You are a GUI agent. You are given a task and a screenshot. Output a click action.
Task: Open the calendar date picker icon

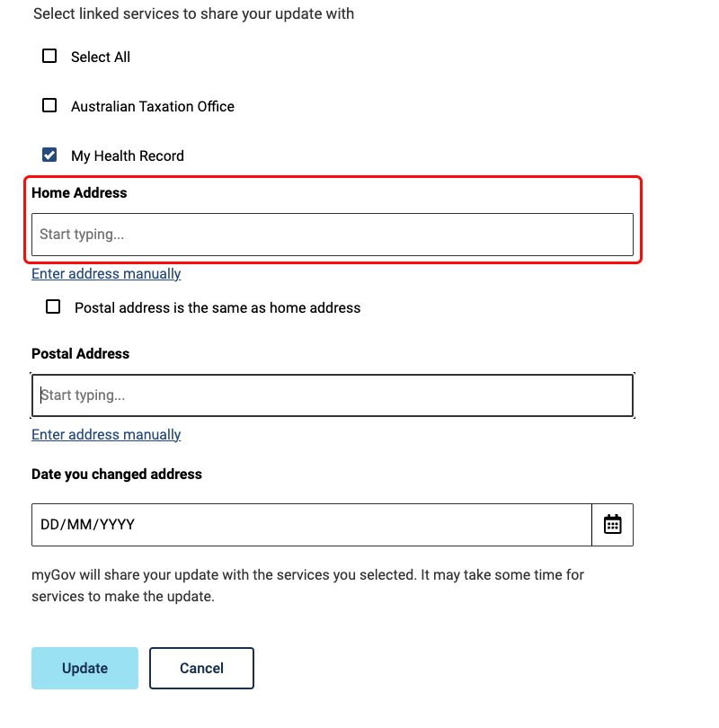pyautogui.click(x=612, y=524)
